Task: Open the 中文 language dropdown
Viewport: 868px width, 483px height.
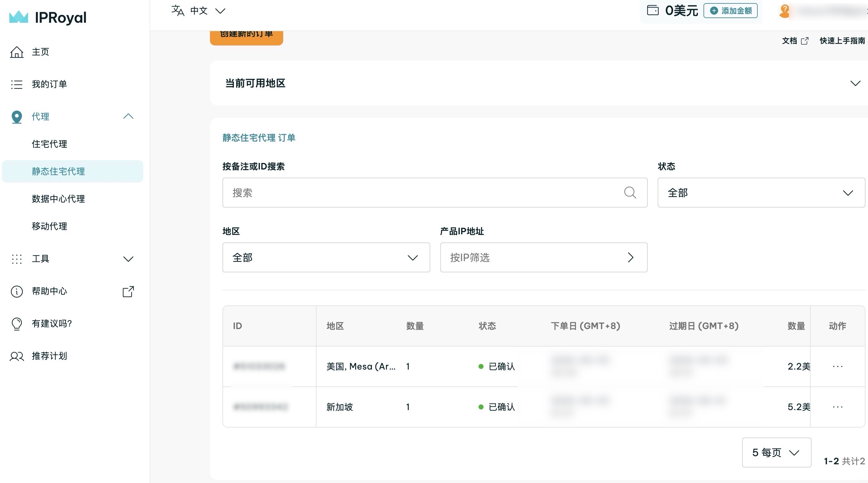Action: (x=198, y=11)
